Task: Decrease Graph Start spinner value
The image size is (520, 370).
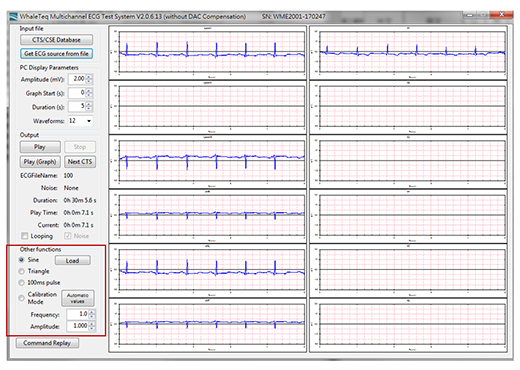Action: tap(89, 95)
